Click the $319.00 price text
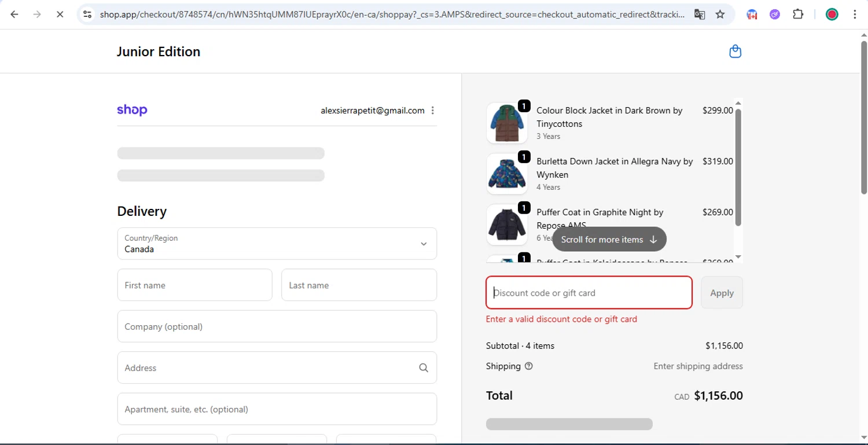Screen dimensions: 868x445 (718, 161)
